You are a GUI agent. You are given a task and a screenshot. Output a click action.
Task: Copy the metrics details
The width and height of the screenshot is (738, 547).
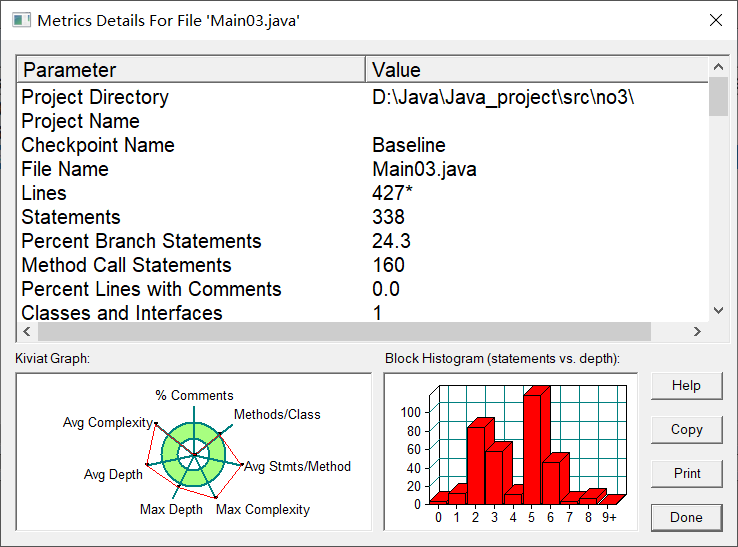pos(686,429)
